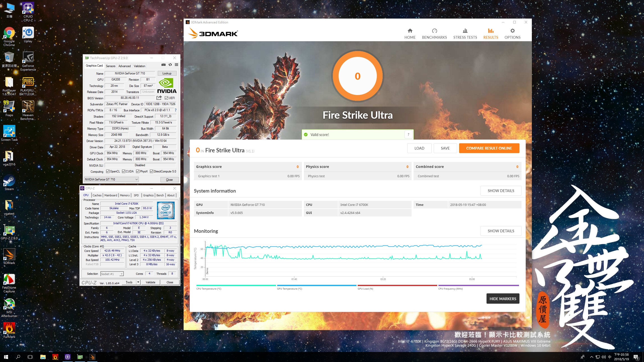Image resolution: width=644 pixels, height=362 pixels.
Task: Click bus interface question mark icon
Action: tap(176, 110)
